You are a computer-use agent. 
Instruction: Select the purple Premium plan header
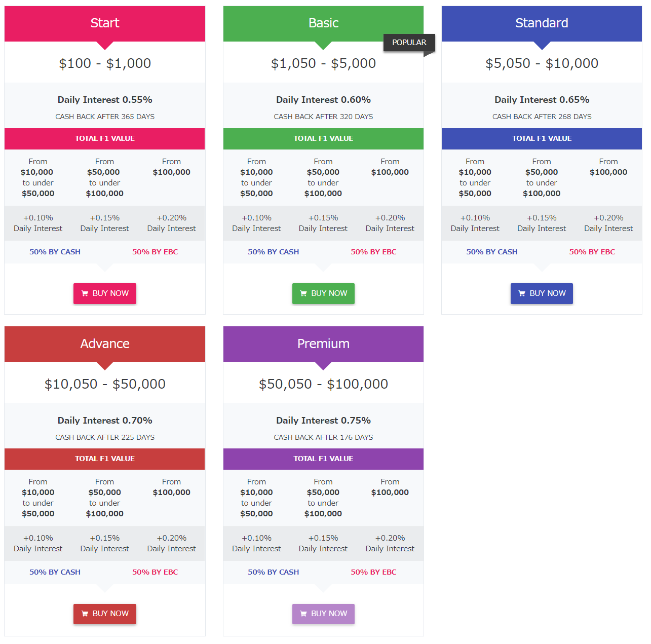tap(323, 344)
